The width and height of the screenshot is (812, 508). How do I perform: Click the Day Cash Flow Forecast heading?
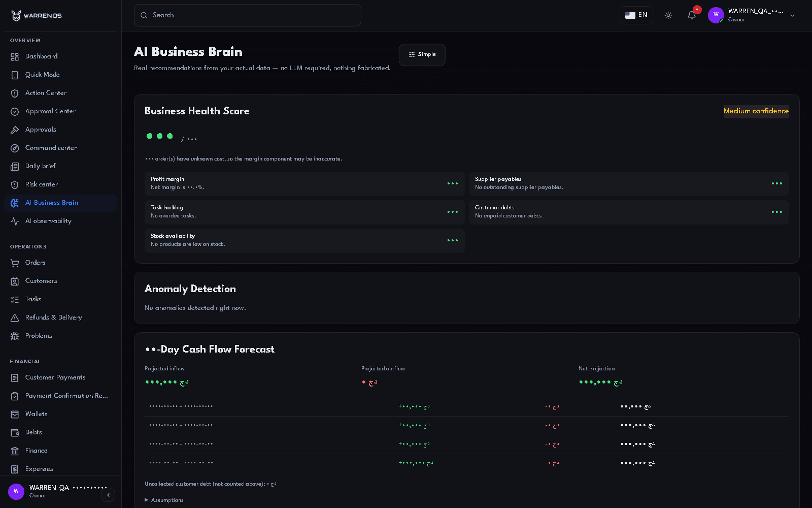[x=210, y=350]
